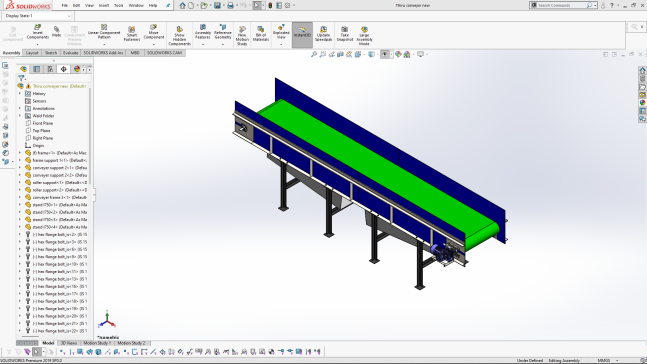Screen dimensions: 647x364
Task: Switch to the SOLIDWORKS Add-Ins tab
Action: [x=103, y=53]
